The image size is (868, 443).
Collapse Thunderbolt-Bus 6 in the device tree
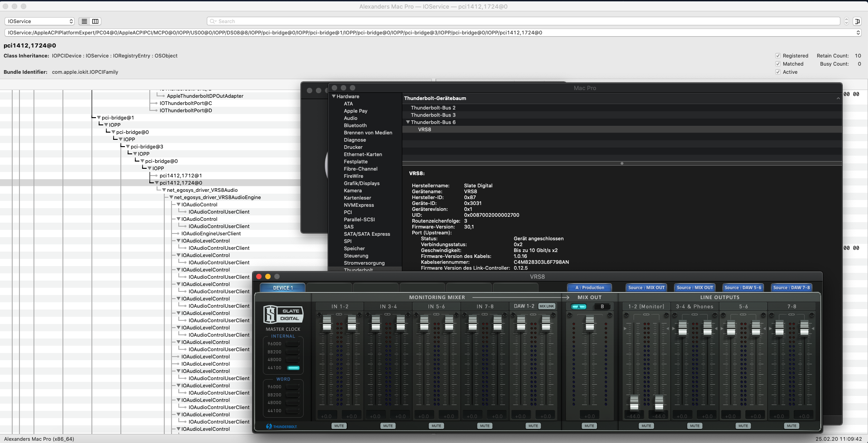coord(408,122)
